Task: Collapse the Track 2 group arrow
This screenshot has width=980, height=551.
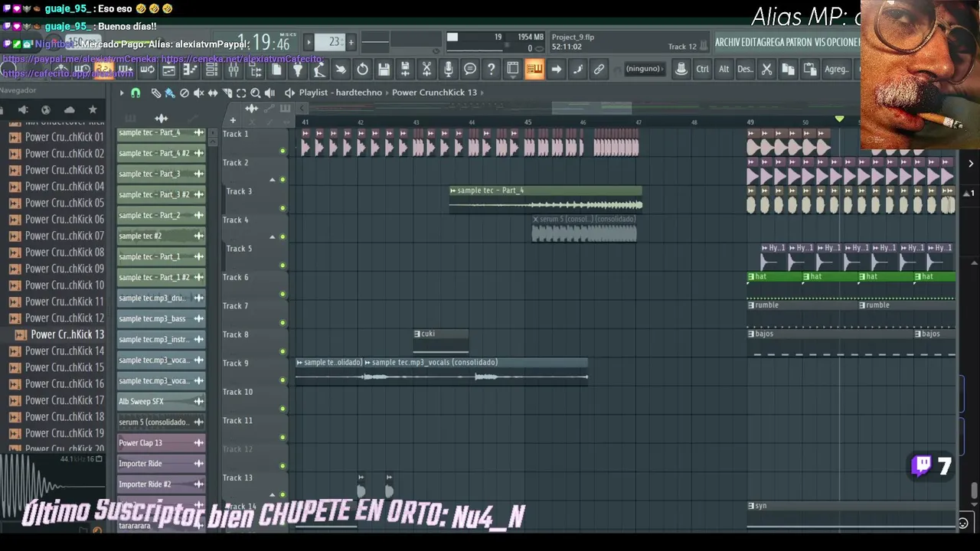Action: tap(272, 180)
